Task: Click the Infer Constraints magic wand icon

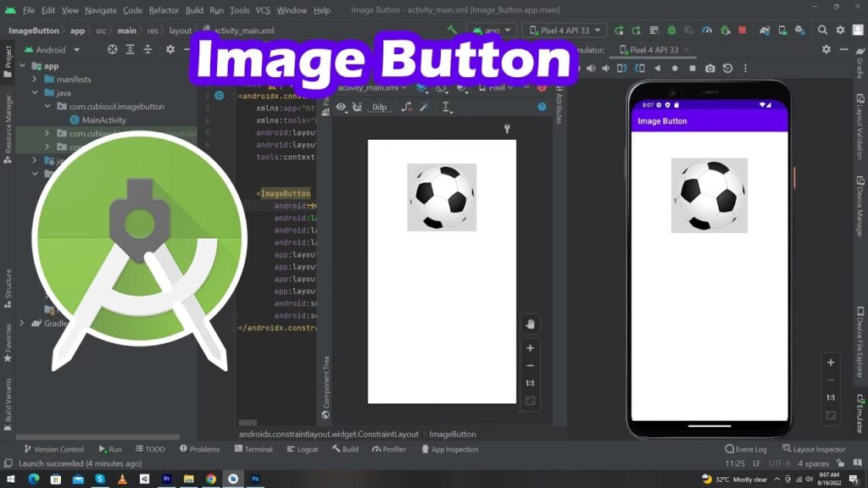Action: pos(425,107)
